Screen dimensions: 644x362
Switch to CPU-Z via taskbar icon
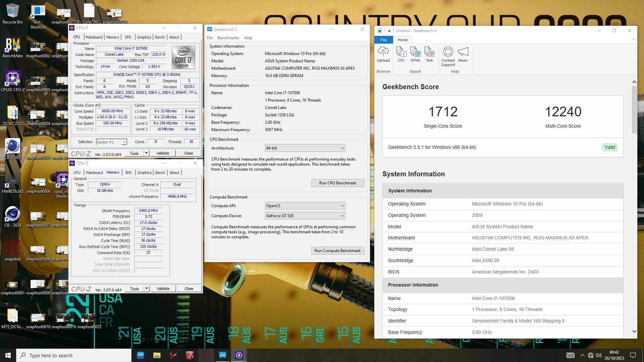click(x=239, y=355)
